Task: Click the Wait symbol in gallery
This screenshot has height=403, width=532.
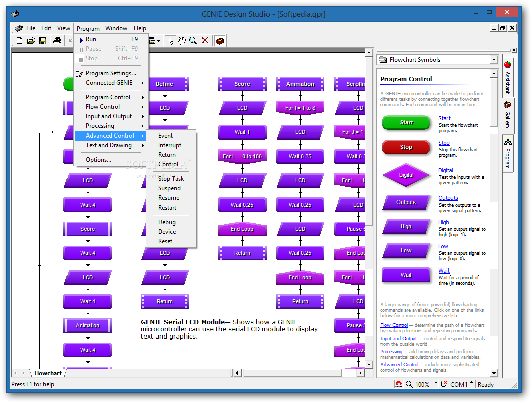Action: click(x=406, y=275)
